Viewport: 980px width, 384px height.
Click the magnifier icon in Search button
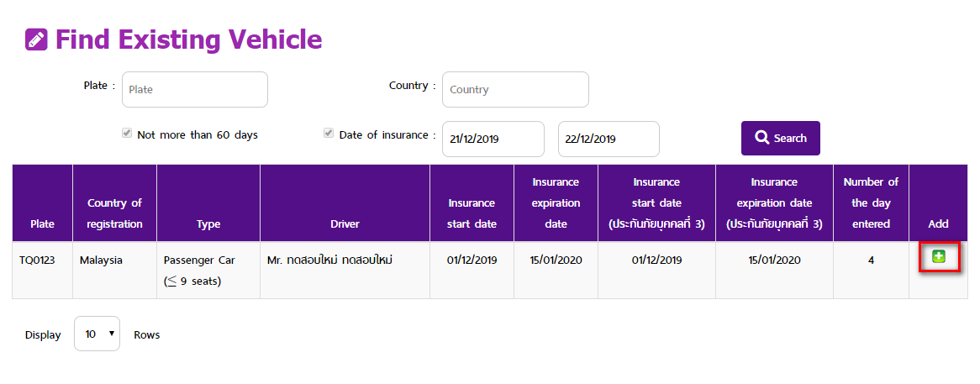pyautogui.click(x=761, y=138)
